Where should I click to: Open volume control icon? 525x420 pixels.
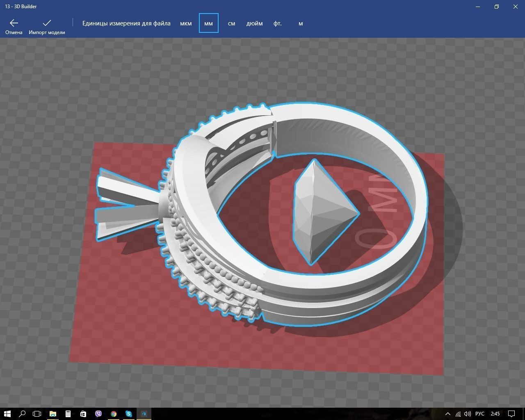(468, 414)
